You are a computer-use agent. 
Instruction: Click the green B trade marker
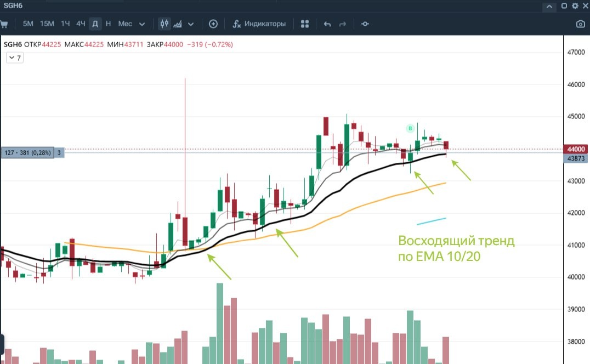coord(410,129)
